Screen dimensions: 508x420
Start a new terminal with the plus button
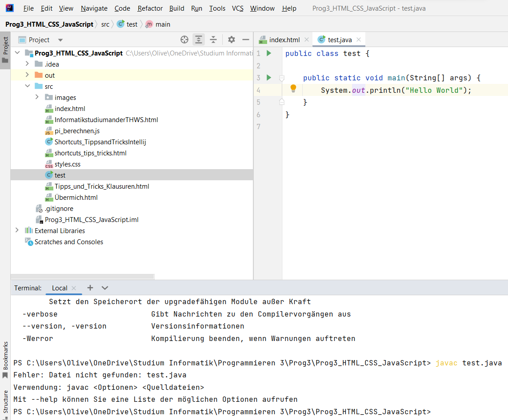pos(90,288)
